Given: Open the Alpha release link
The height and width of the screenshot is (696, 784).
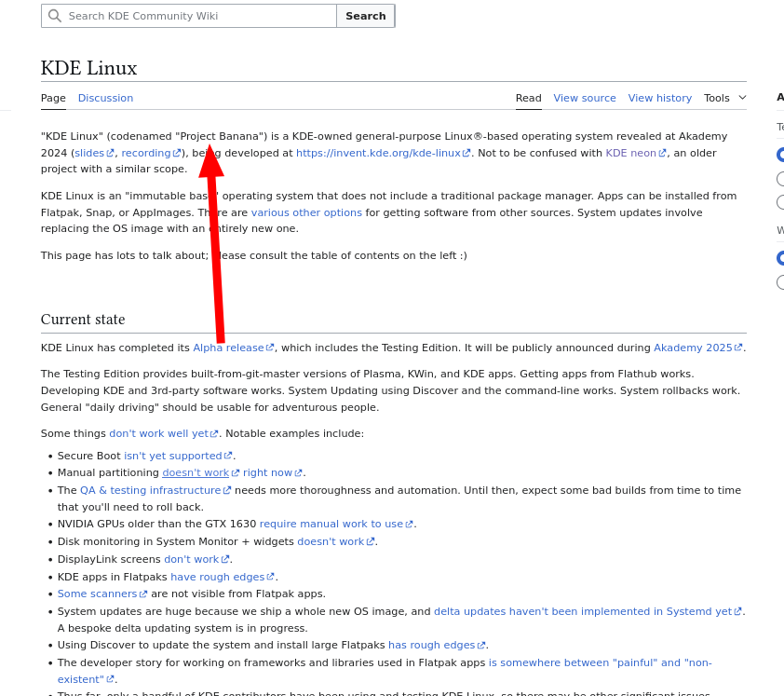Looking at the screenshot, I should (234, 348).
